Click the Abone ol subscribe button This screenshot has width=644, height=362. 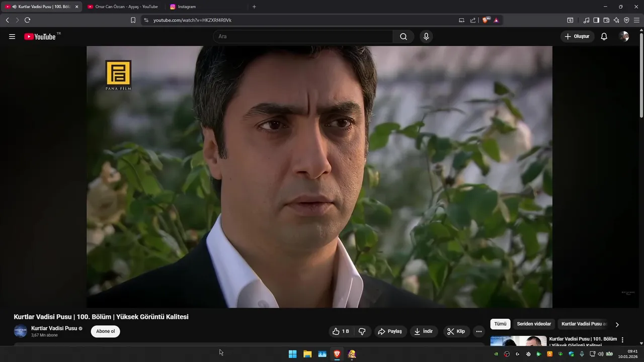coord(105,331)
